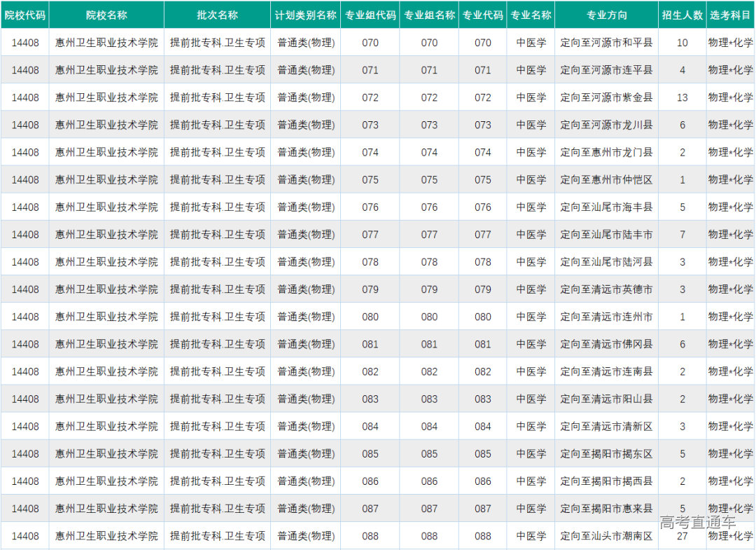
Task: Click the 批次名称 column header
Action: coord(219,15)
